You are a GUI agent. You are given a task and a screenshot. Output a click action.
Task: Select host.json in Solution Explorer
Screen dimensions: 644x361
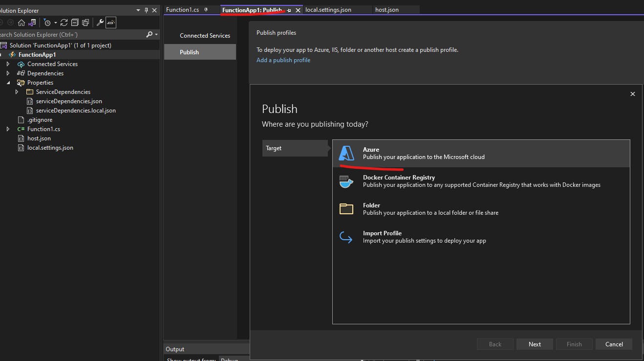pos(39,138)
